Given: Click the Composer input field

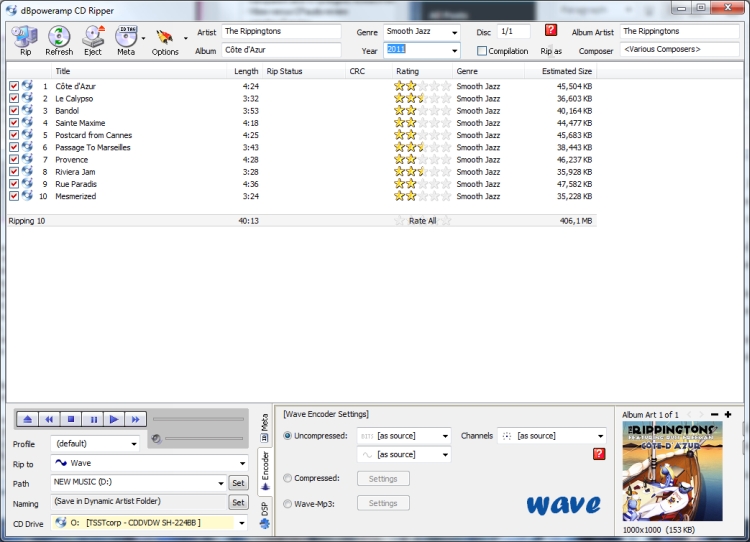Looking at the screenshot, I should click(680, 50).
